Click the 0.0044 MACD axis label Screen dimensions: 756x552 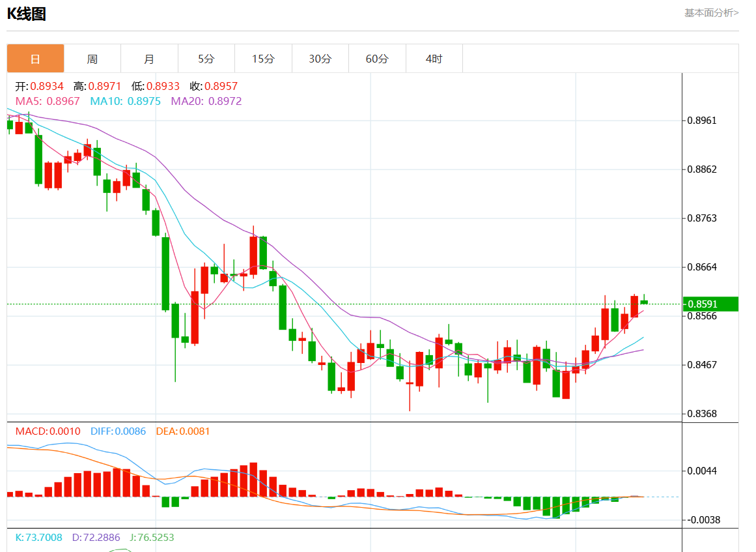[702, 471]
